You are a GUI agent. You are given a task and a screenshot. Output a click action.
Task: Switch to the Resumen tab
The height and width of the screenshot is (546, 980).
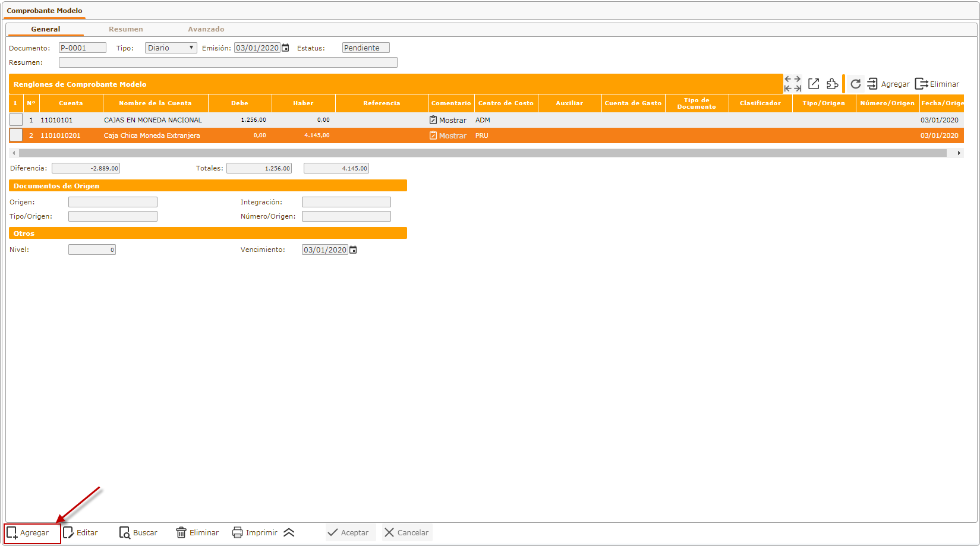pyautogui.click(x=125, y=29)
